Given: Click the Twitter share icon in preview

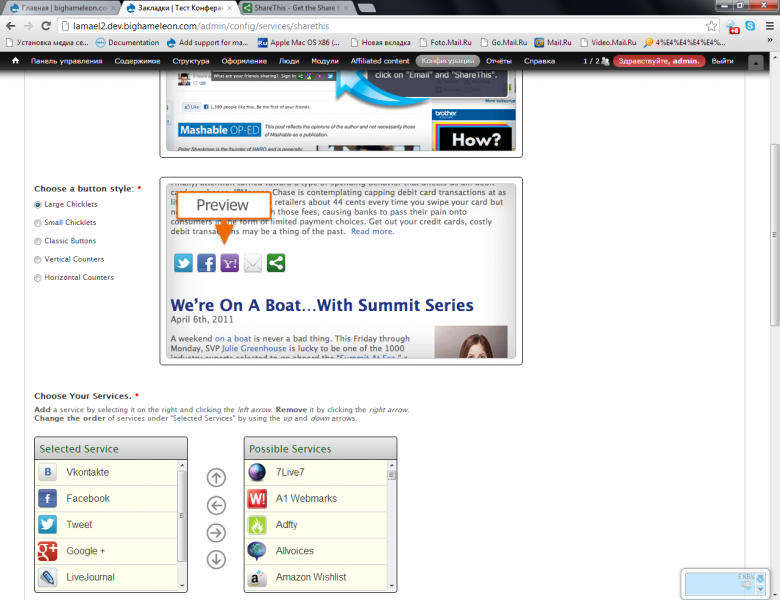Looking at the screenshot, I should [183, 263].
